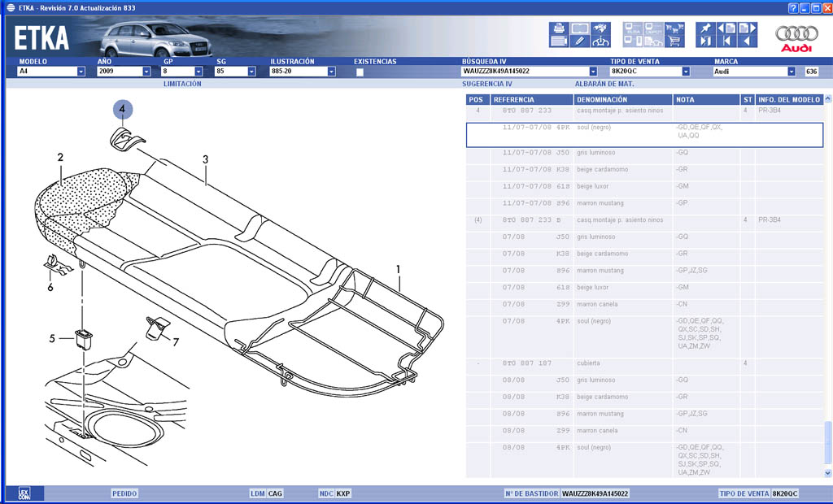This screenshot has height=504, width=833.
Task: Click callout number 1 in the diagram
Action: (x=398, y=270)
